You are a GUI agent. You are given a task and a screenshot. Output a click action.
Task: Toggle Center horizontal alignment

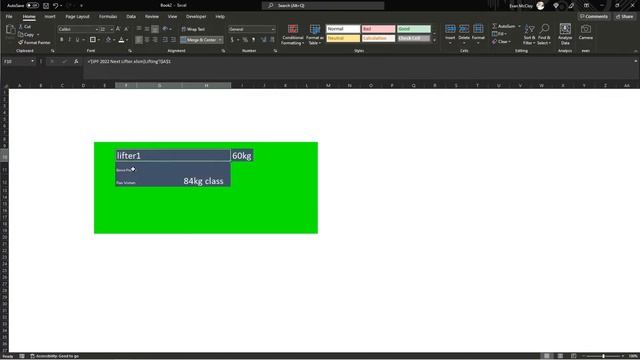click(147, 40)
